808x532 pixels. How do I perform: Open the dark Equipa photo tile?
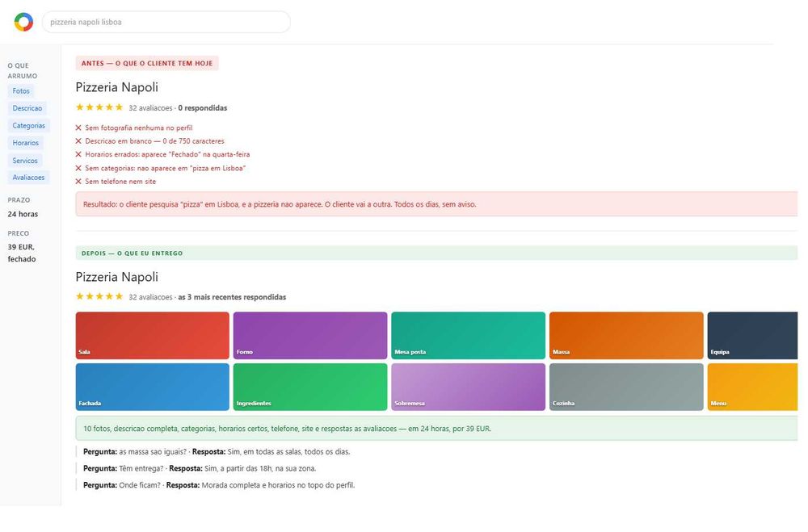click(752, 335)
